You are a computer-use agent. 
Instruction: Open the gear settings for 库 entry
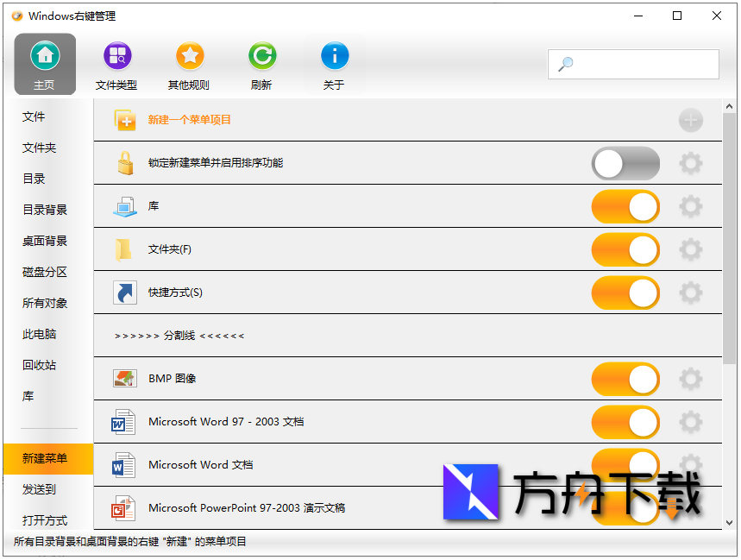[x=690, y=206]
